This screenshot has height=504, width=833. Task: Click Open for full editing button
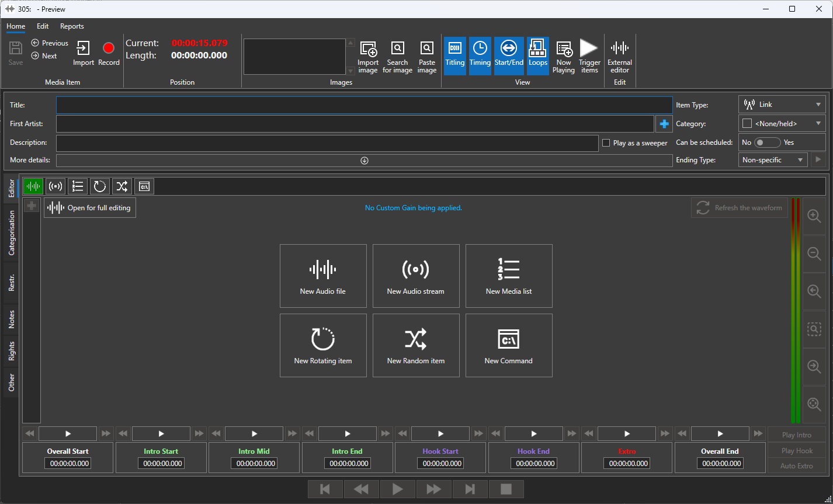click(x=90, y=208)
